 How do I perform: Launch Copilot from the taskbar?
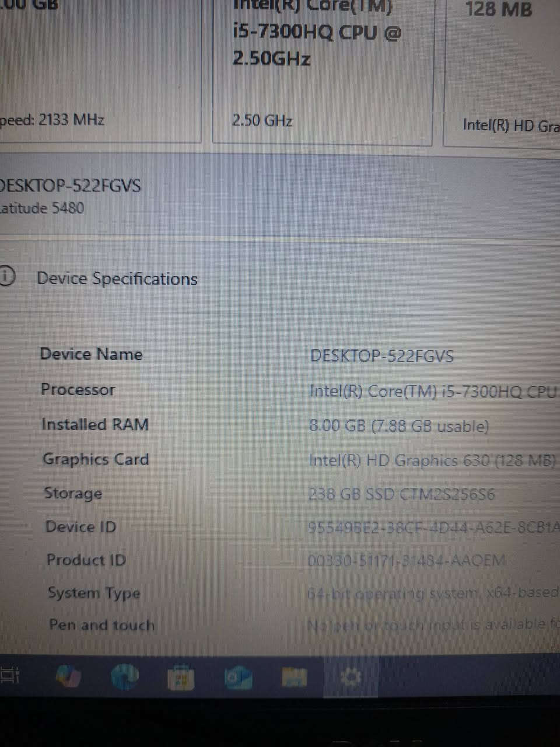coord(68,677)
